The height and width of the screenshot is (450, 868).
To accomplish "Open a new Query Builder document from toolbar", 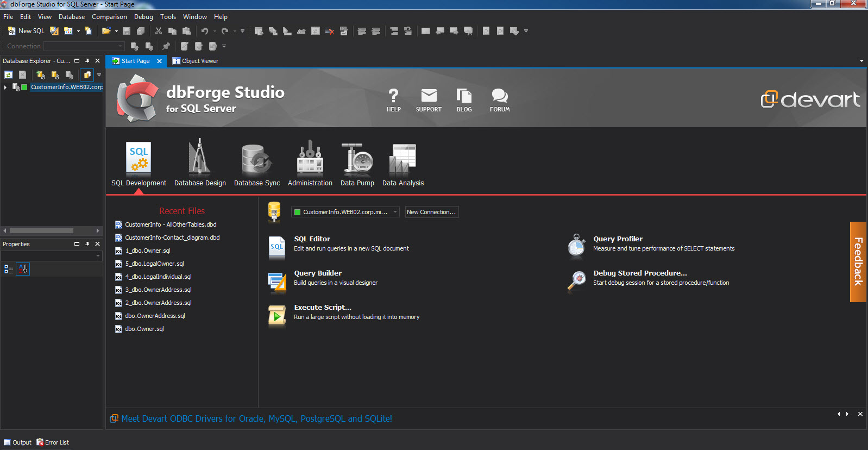I will [x=54, y=31].
